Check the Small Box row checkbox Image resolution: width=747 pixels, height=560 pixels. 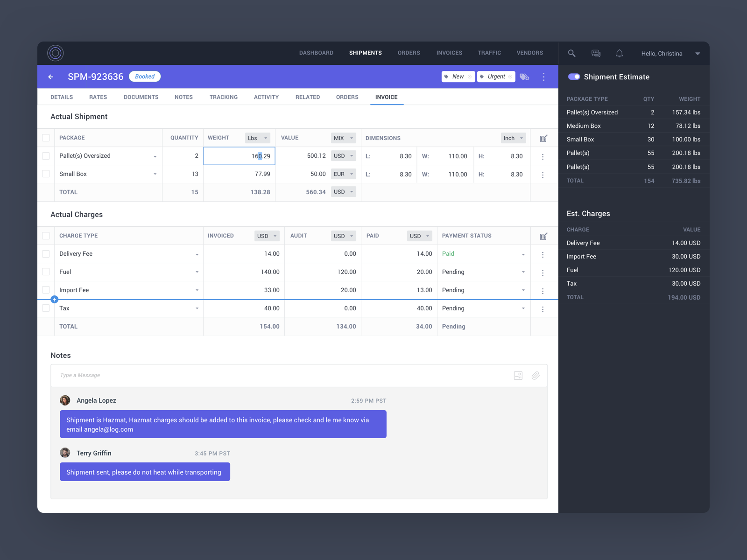click(46, 174)
